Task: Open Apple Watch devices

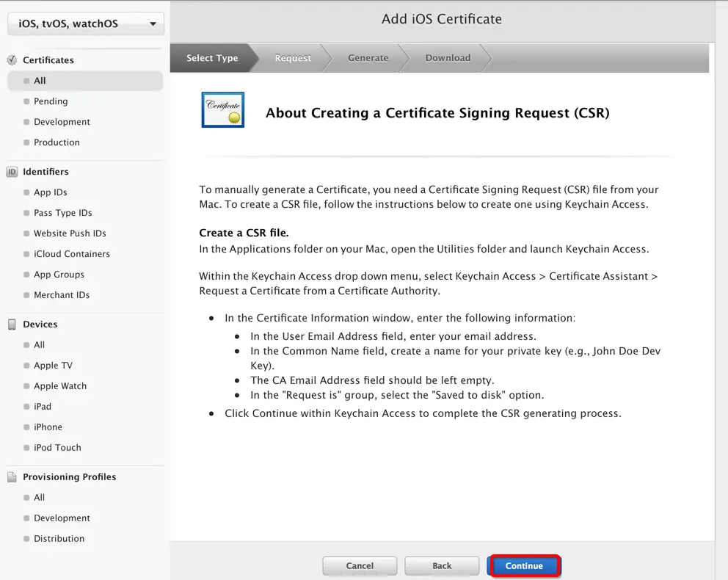Action: point(60,386)
